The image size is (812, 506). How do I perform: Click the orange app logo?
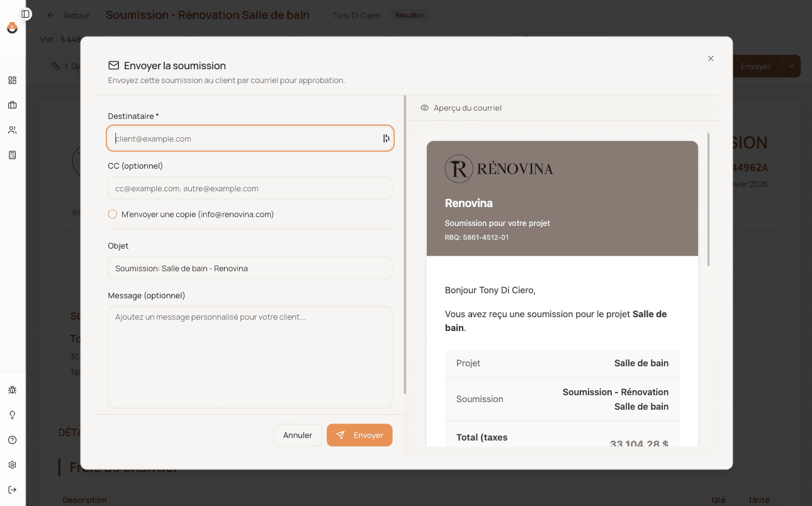tap(12, 28)
